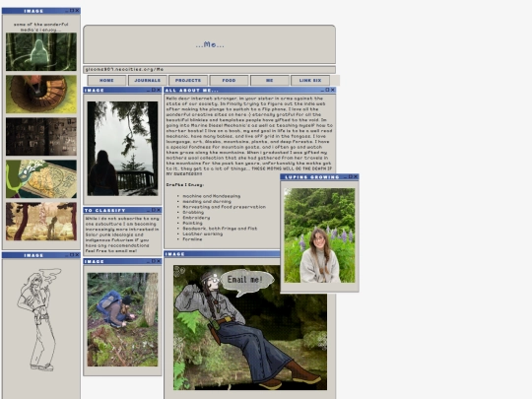Close the line sketch IMAGE window
The height and width of the screenshot is (399, 532).
tap(77, 255)
